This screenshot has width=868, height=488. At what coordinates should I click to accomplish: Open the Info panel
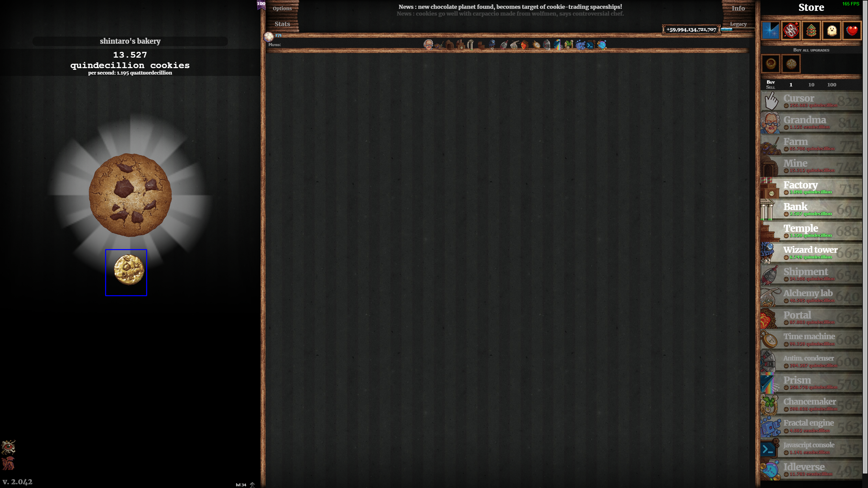[738, 8]
